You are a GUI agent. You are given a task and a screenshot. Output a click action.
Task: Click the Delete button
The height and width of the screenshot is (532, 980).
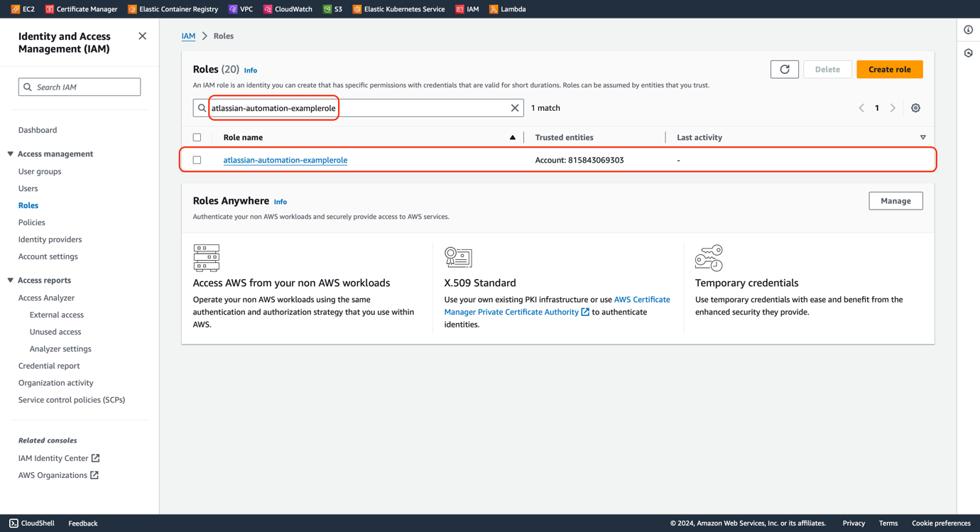[x=827, y=70]
